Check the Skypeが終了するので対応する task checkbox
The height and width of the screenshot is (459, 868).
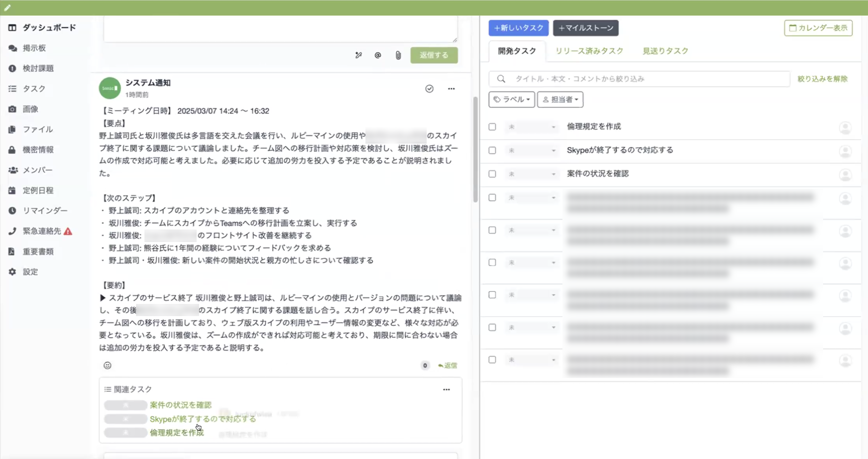[492, 150]
